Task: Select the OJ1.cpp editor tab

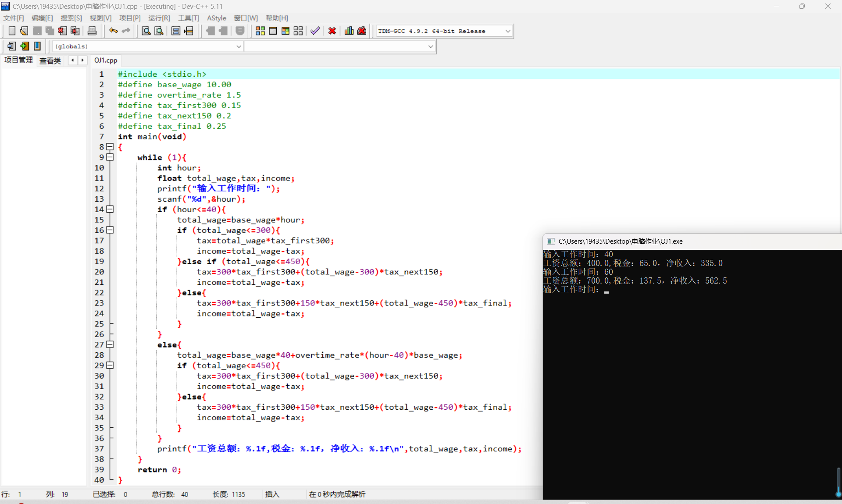Action: (106, 60)
